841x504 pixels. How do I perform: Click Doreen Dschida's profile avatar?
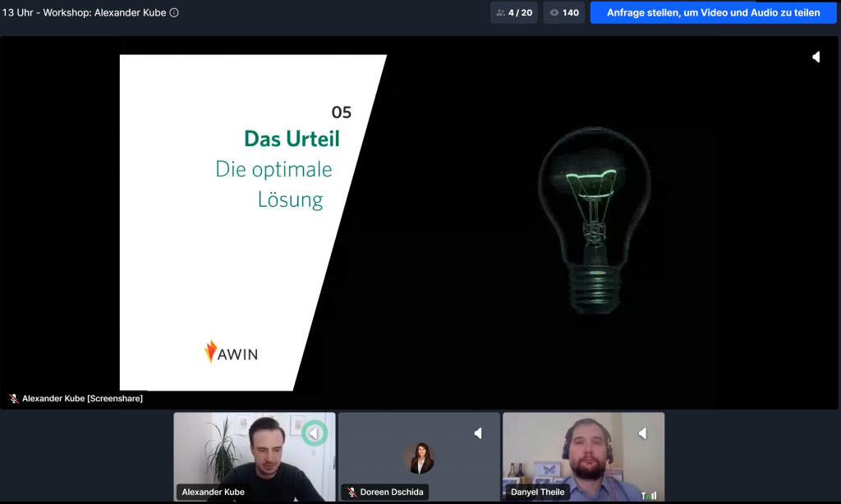[x=419, y=458]
